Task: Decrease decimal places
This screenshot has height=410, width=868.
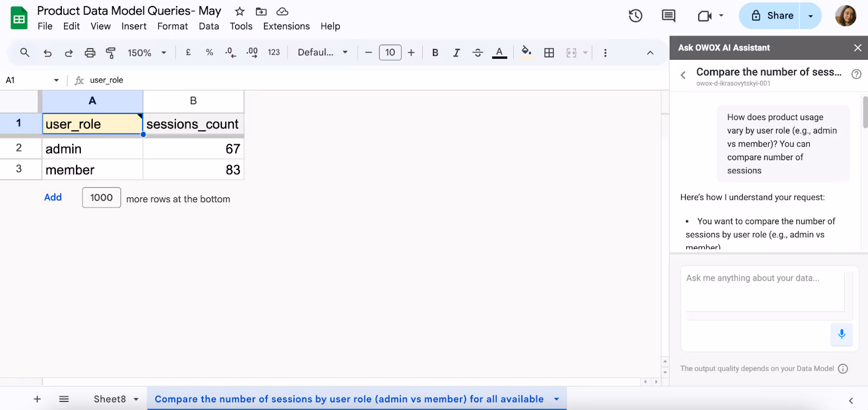Action: [x=231, y=53]
